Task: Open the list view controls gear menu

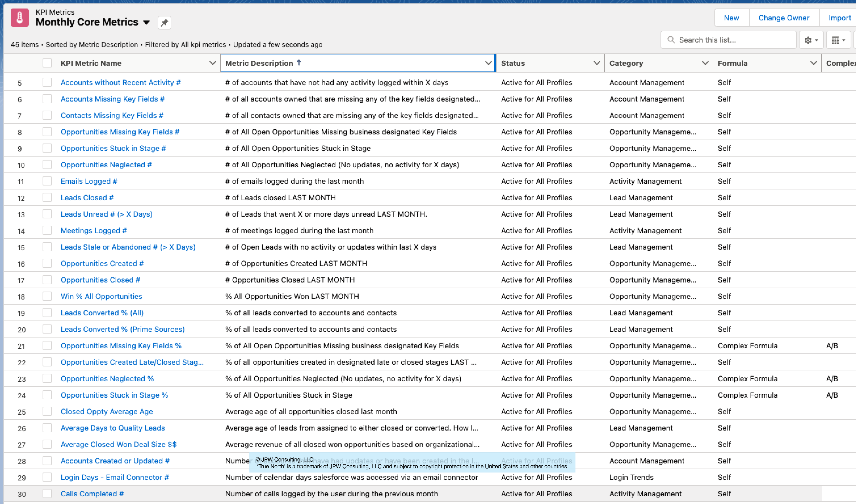Action: [x=811, y=40]
